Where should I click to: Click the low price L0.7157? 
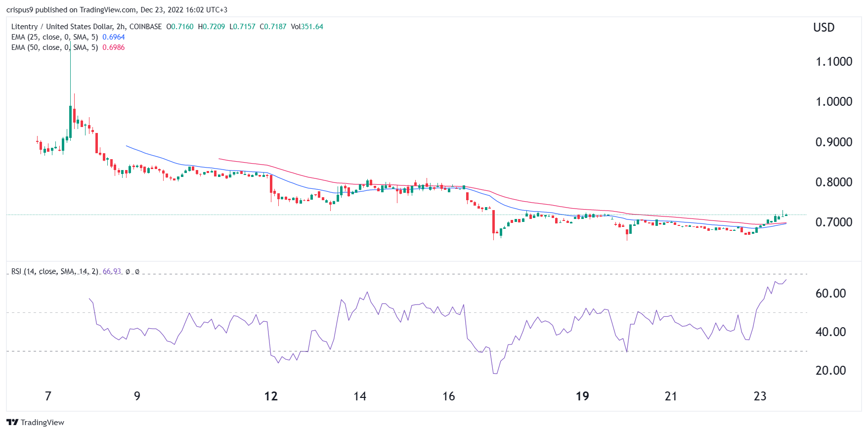242,27
